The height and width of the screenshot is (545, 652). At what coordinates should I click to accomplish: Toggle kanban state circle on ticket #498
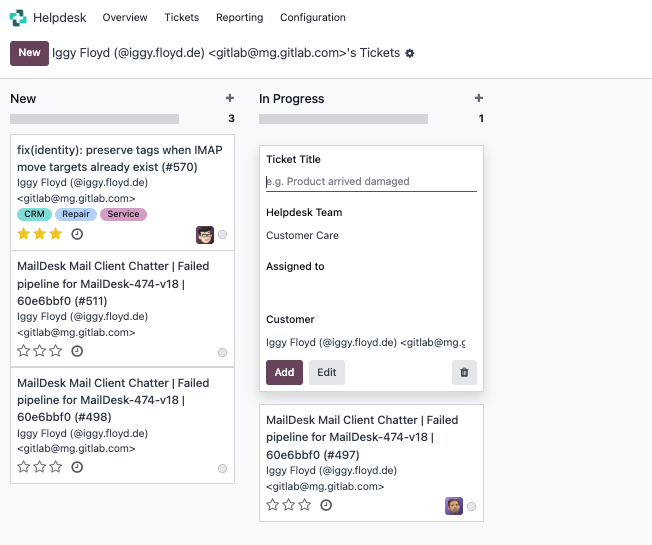point(222,469)
